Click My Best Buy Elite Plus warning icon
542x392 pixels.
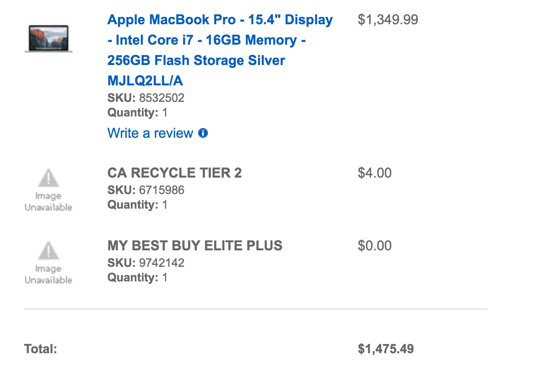coord(49,250)
